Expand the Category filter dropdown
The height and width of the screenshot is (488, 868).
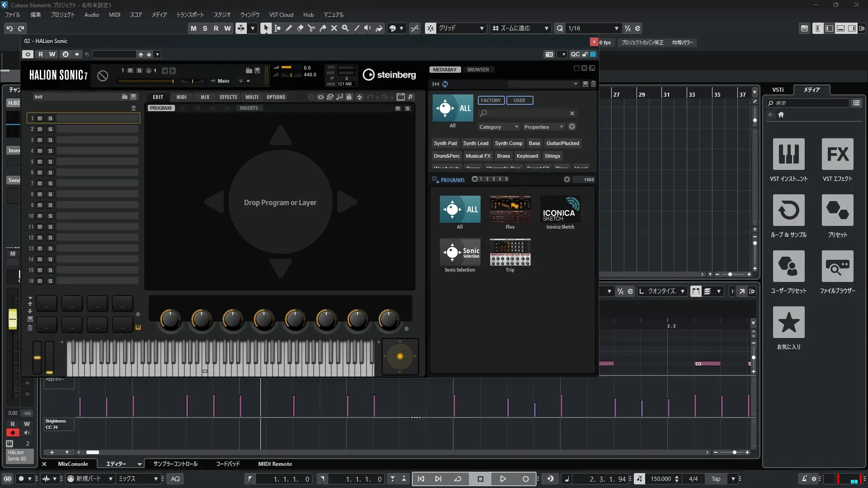[499, 127]
